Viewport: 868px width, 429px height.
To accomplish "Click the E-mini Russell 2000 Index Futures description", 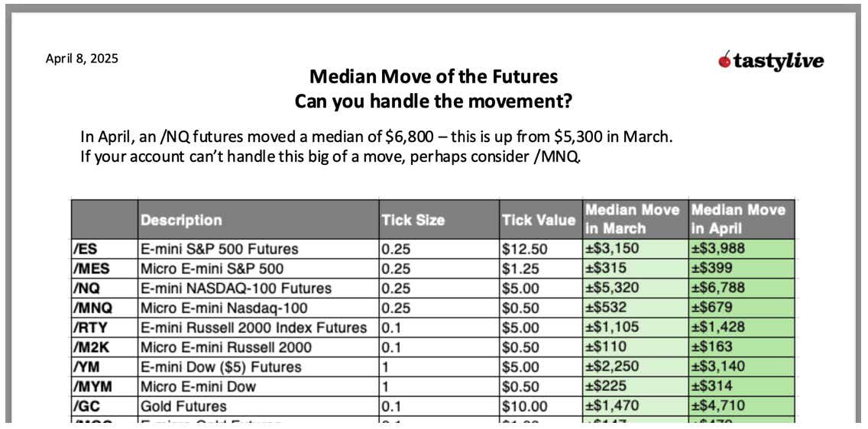I will [x=254, y=328].
